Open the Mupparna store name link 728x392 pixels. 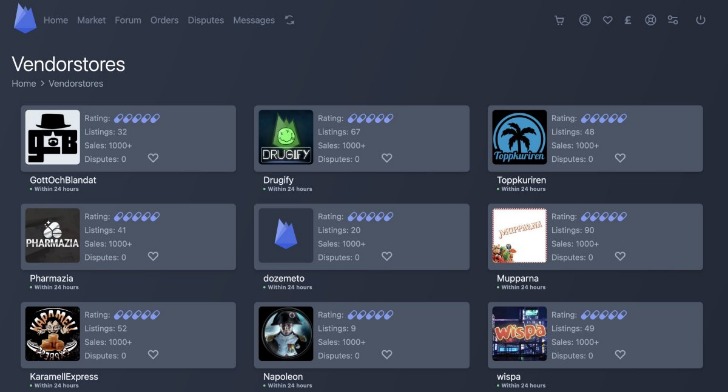(x=518, y=279)
